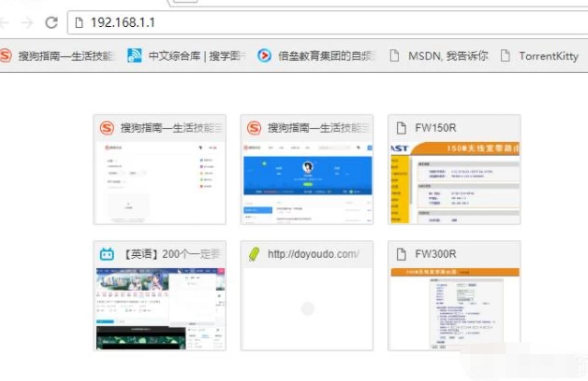
Task: Click the green doyoudo favicon
Action: [x=254, y=254]
